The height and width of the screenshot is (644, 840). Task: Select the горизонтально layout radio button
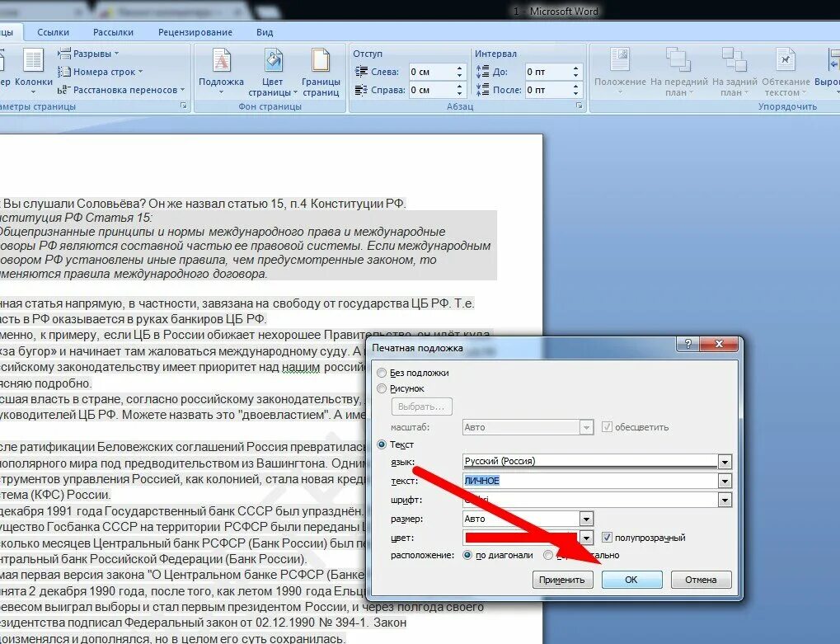coord(548,555)
